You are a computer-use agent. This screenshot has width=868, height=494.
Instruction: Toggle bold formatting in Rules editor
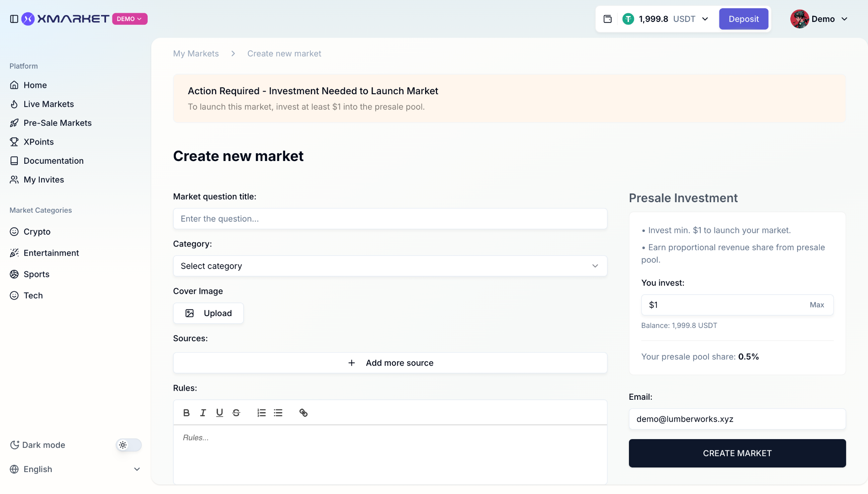click(186, 413)
